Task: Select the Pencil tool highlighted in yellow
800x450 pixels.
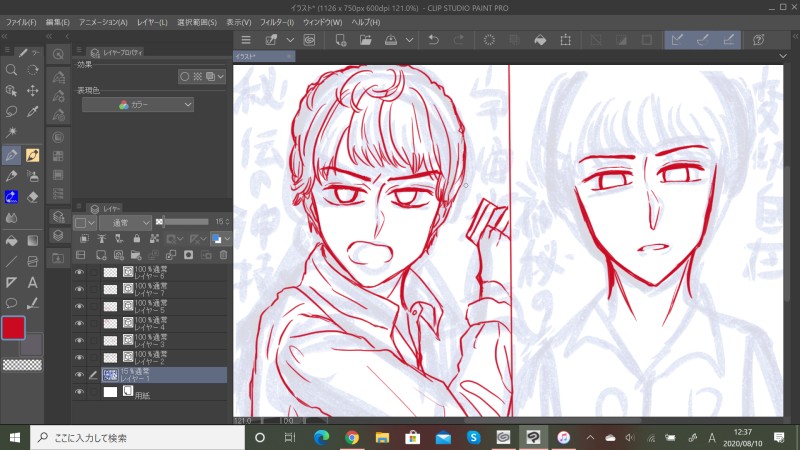Action: [33, 155]
